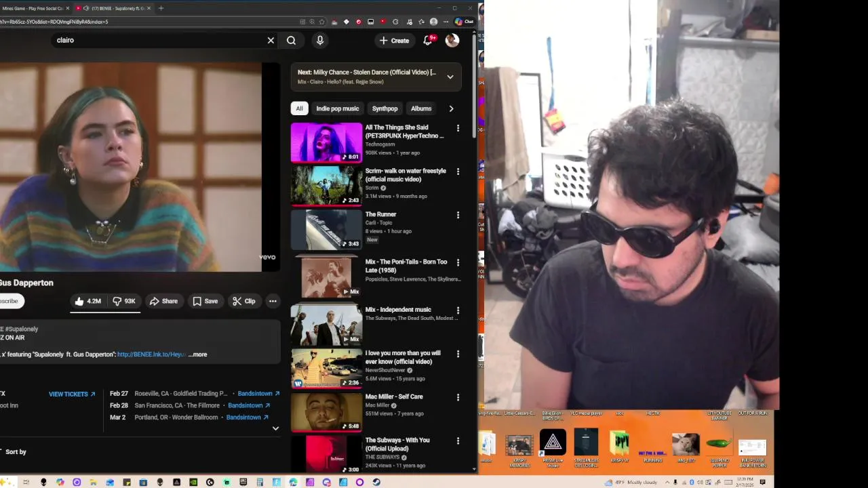Open options for I love you more video
The width and height of the screenshot is (868, 488).
click(458, 354)
